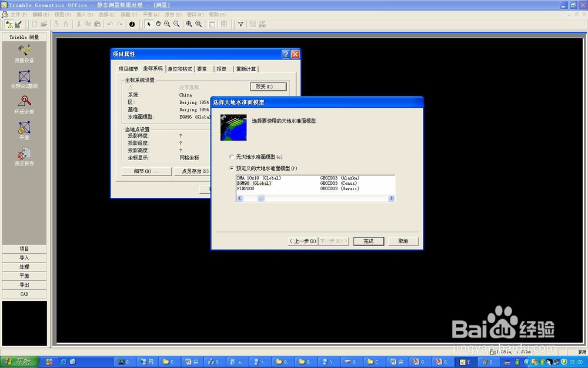The width and height of the screenshot is (588, 368).
Task: Expand the 平差 group bar below 处理
Action: click(x=24, y=276)
